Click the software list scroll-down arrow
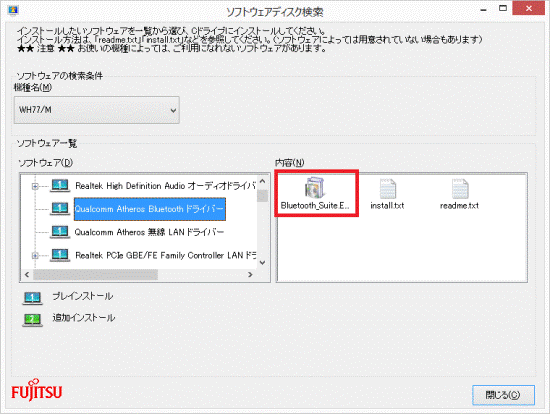The width and height of the screenshot is (550, 414). (x=262, y=263)
